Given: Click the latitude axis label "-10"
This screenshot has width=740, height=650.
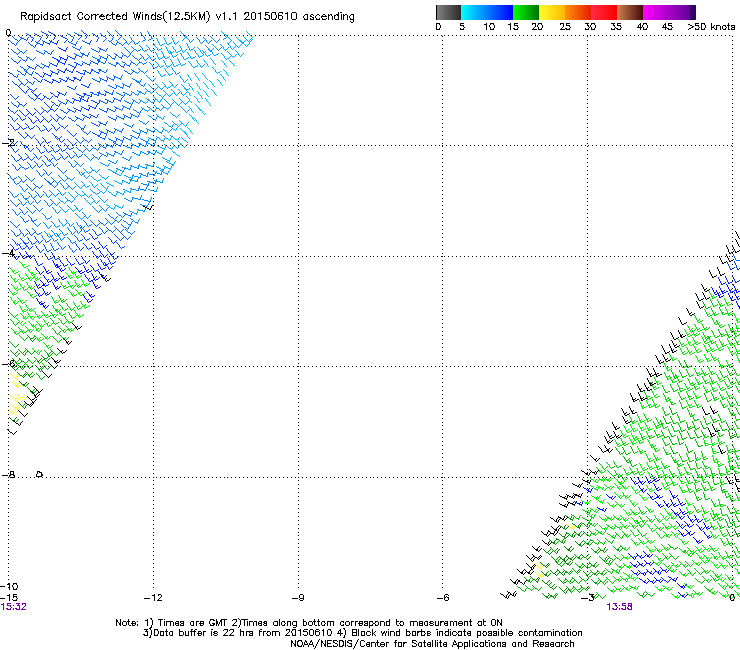Looking at the screenshot, I should (9, 587).
